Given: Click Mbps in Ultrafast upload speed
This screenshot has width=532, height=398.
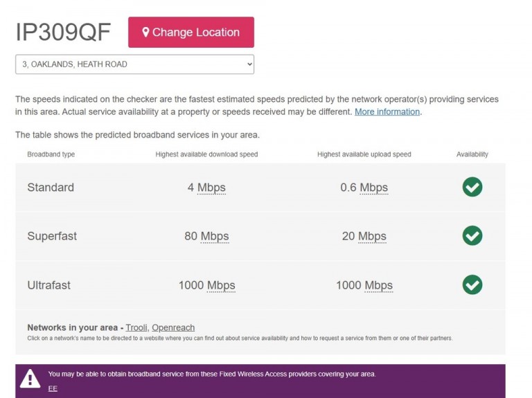Looking at the screenshot, I should point(378,285).
